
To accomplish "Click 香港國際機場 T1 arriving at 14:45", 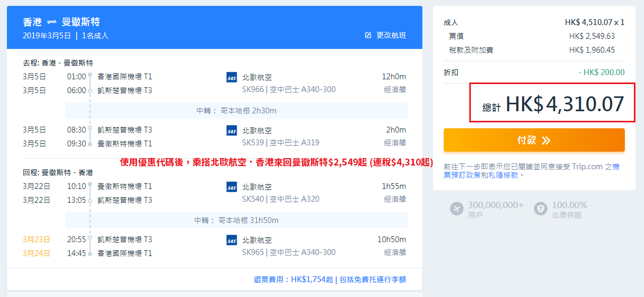I will 125,253.
